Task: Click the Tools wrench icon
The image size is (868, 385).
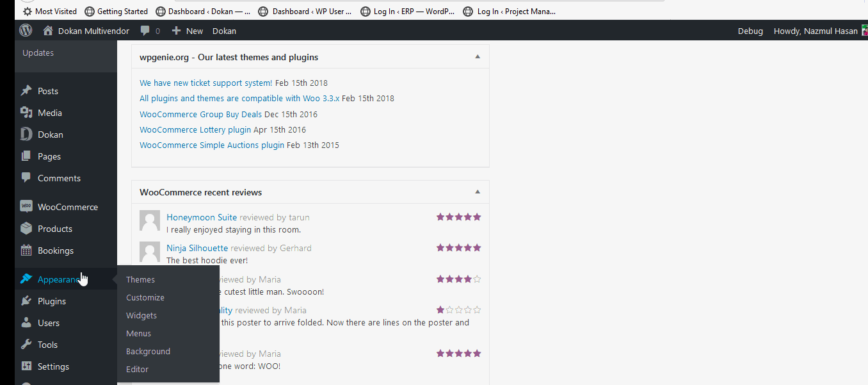Action: (x=26, y=345)
